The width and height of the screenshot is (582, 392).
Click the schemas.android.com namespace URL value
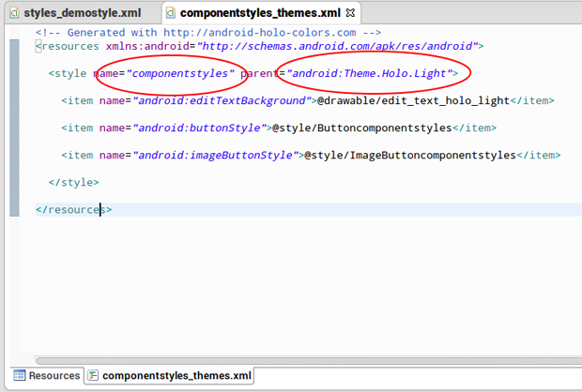point(337,46)
